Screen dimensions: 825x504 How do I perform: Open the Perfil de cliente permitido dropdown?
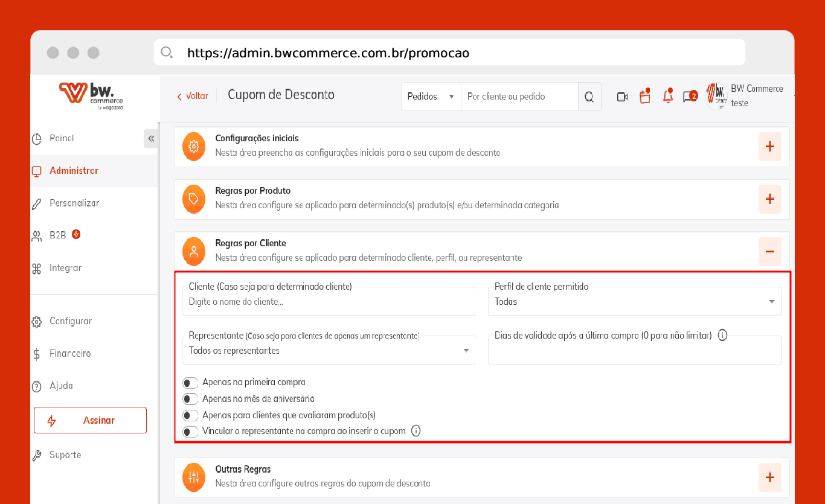click(x=634, y=301)
